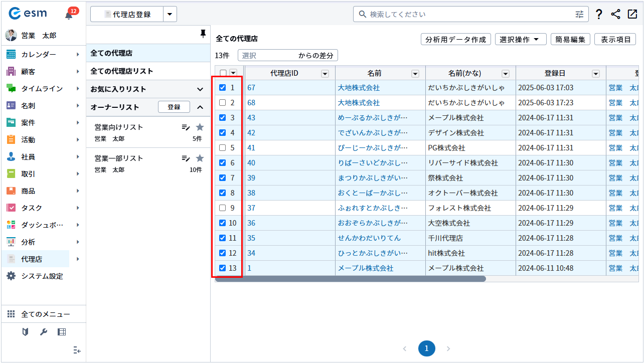Click the 名刺 card icon
The width and height of the screenshot is (644, 363).
11,105
